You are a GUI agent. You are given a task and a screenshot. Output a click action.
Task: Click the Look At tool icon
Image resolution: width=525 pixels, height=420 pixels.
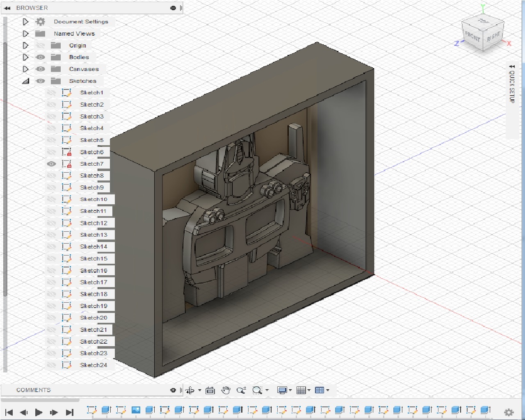[x=210, y=390]
